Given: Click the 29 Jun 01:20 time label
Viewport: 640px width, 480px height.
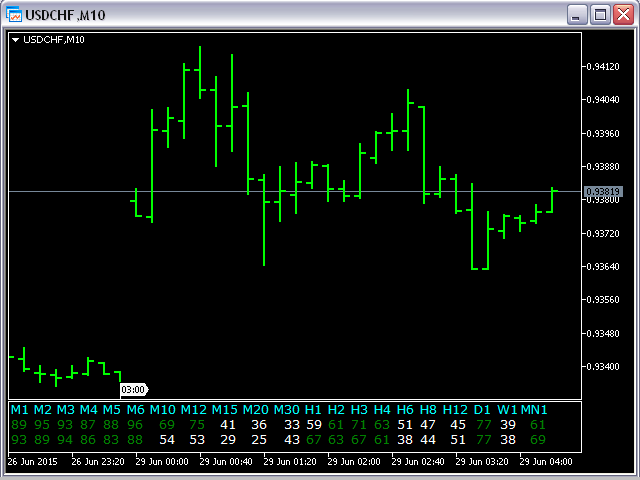Looking at the screenshot, I should click(290, 462).
